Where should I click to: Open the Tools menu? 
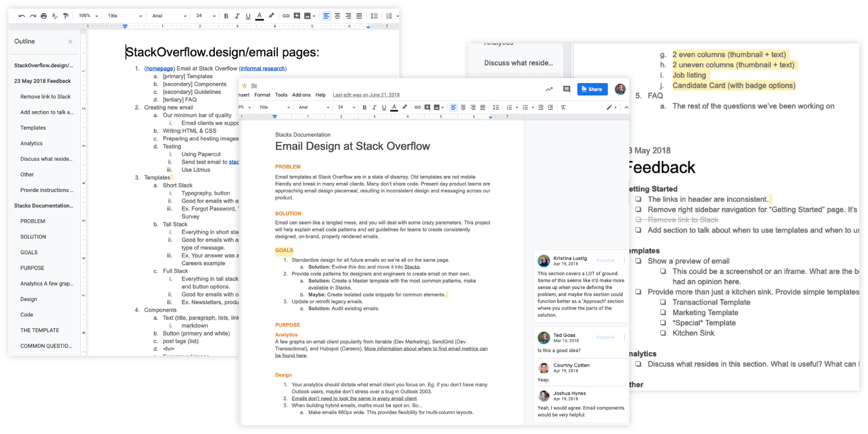pos(281,95)
